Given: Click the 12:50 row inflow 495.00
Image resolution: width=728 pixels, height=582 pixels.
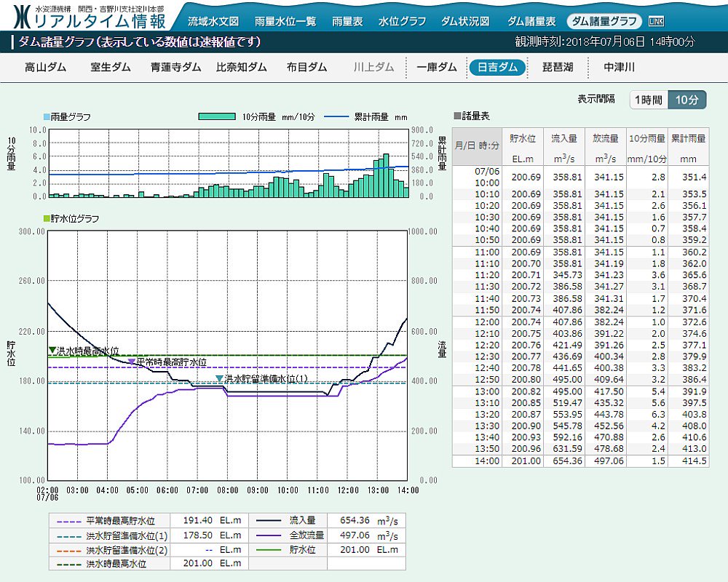Looking at the screenshot, I should pos(567,379).
